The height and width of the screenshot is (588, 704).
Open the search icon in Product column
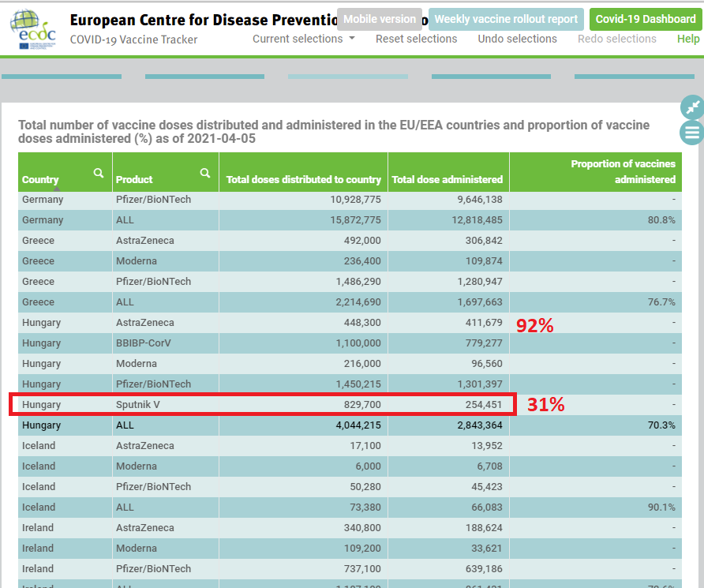point(205,173)
